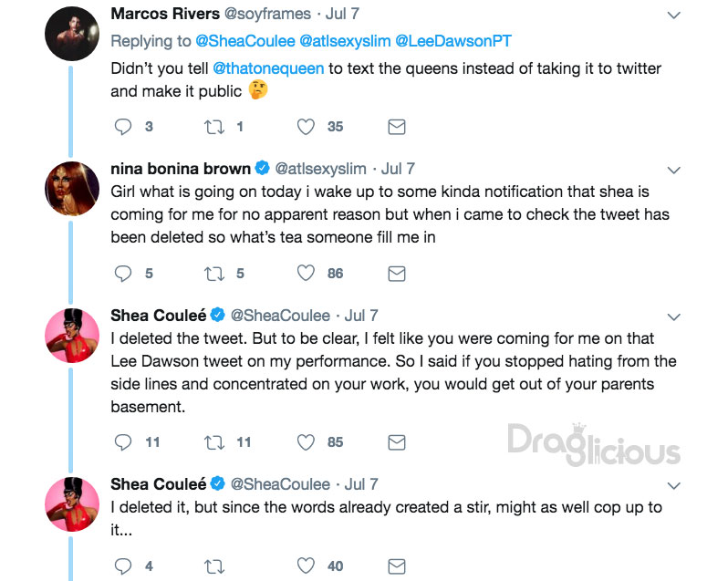Send nina bonina brown's tweet via direct message
The height and width of the screenshot is (581, 728).
pyautogui.click(x=397, y=274)
